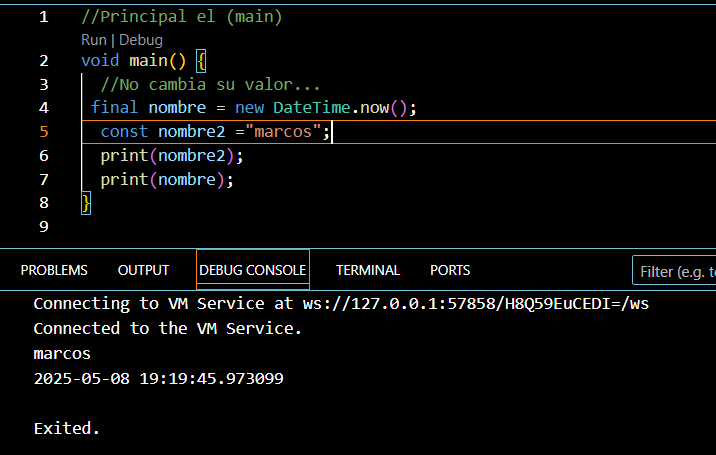Click the "Exited." message in console
Viewport: 716px width, 455px height.
click(x=67, y=428)
